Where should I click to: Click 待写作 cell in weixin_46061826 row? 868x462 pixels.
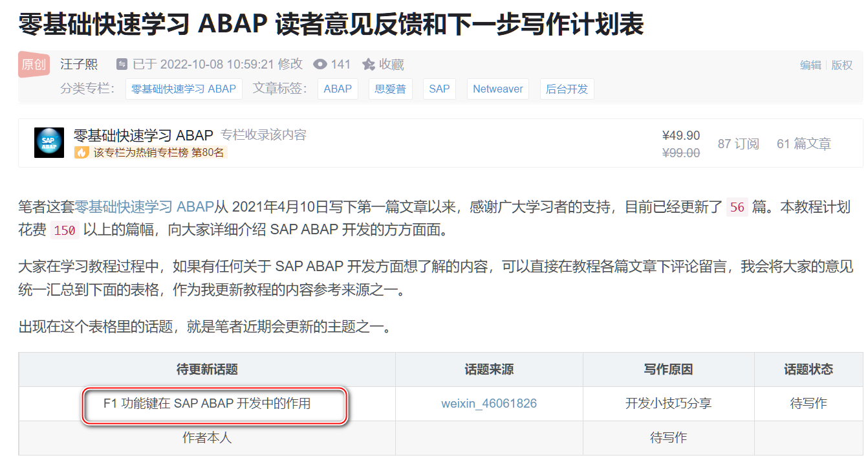click(x=808, y=403)
